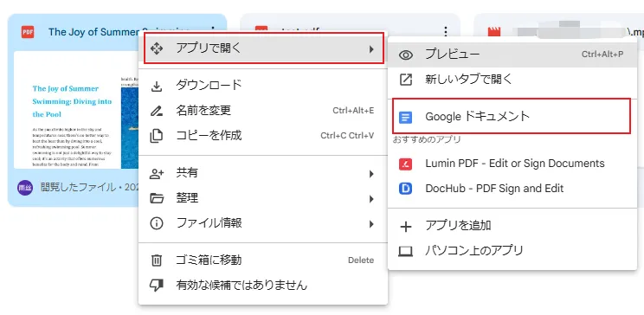Open with DocHub - PDF Sign and Edit

coord(512,189)
